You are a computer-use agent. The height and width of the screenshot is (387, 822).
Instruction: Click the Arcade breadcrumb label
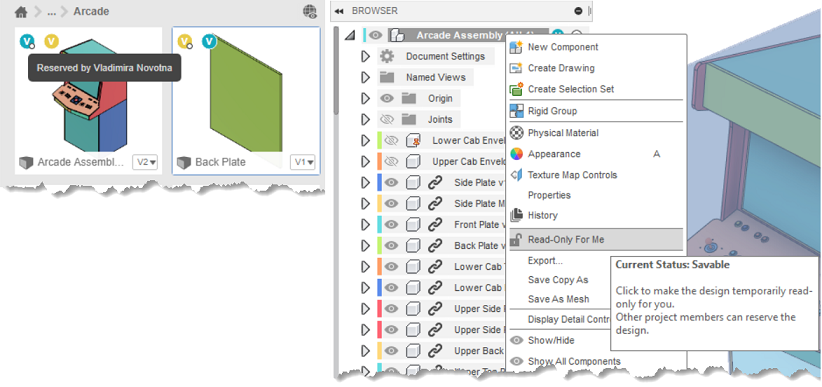tap(91, 12)
